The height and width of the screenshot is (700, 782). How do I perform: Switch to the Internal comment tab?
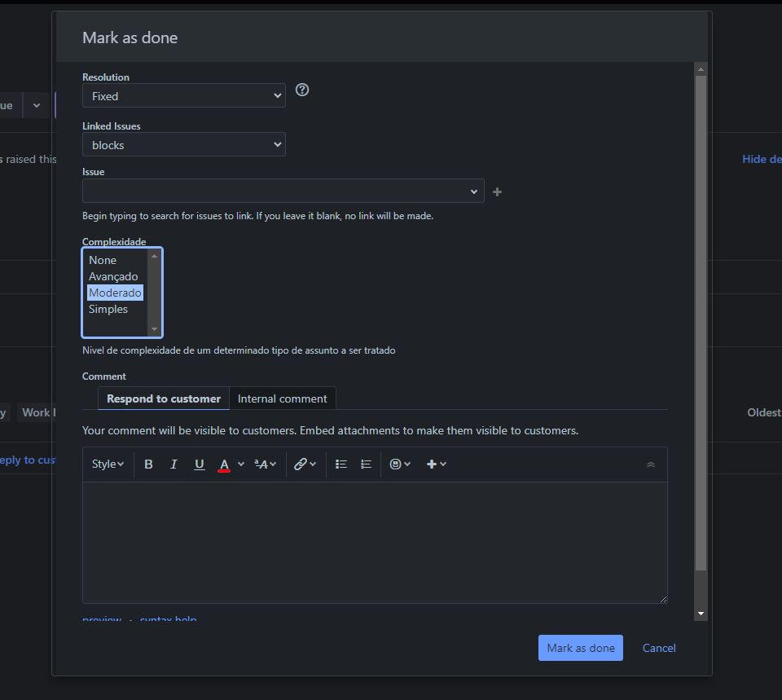coord(283,398)
